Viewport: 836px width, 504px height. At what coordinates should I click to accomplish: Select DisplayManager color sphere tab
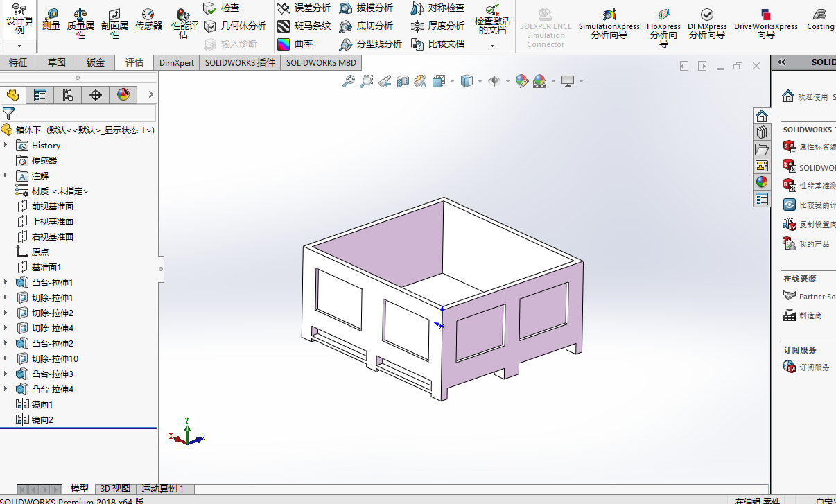tap(123, 95)
